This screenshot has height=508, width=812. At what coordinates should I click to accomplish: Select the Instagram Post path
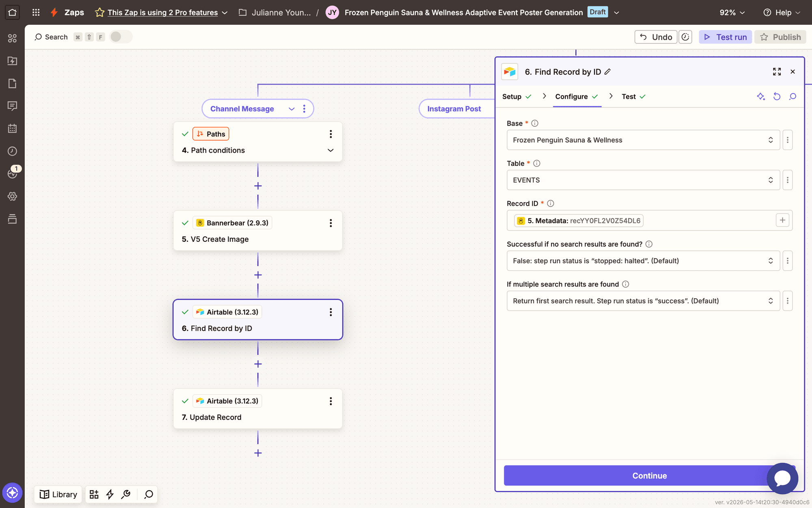coord(454,109)
